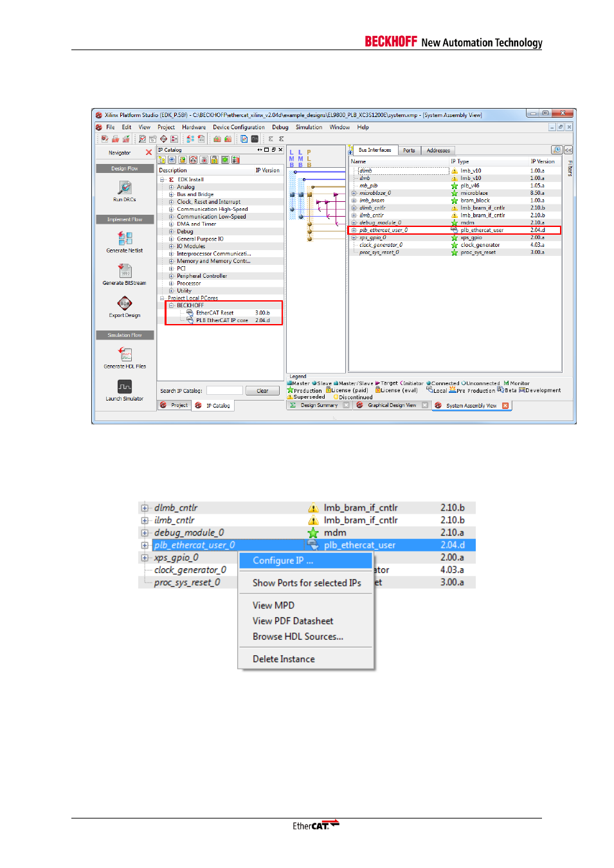Click the star icon in the microblaze row
This screenshot has width=614, height=868.
coord(455,193)
